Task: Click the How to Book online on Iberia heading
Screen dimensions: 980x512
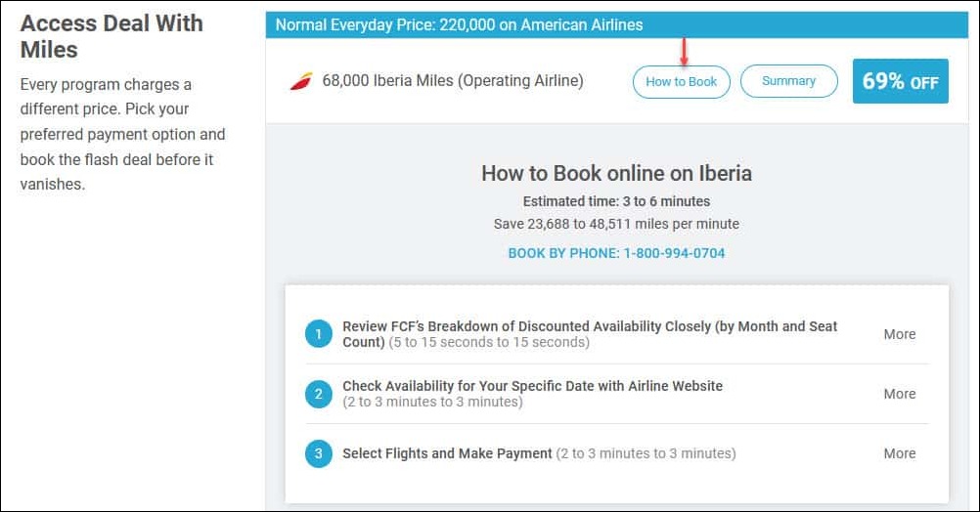Action: click(616, 174)
